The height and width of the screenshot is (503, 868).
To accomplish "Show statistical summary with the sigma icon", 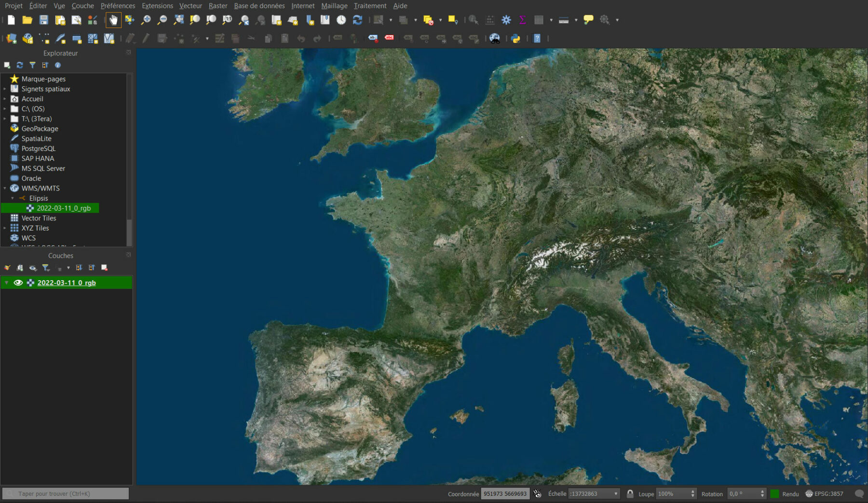I will [522, 20].
